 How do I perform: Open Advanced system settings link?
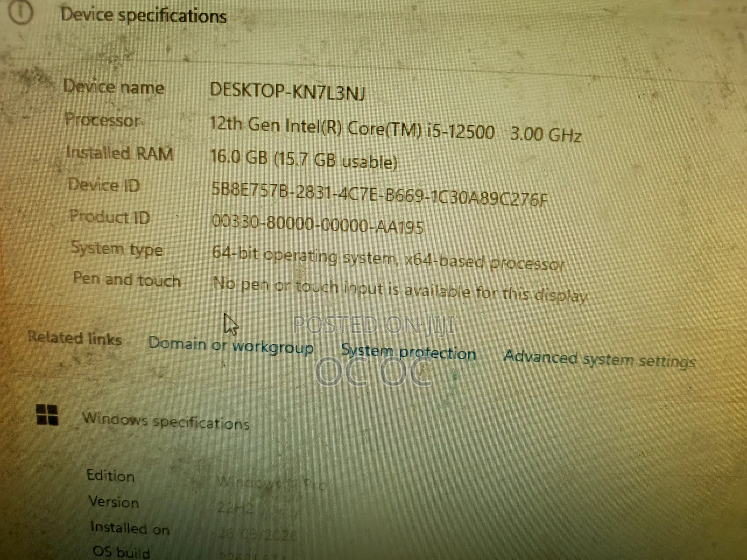(x=599, y=359)
